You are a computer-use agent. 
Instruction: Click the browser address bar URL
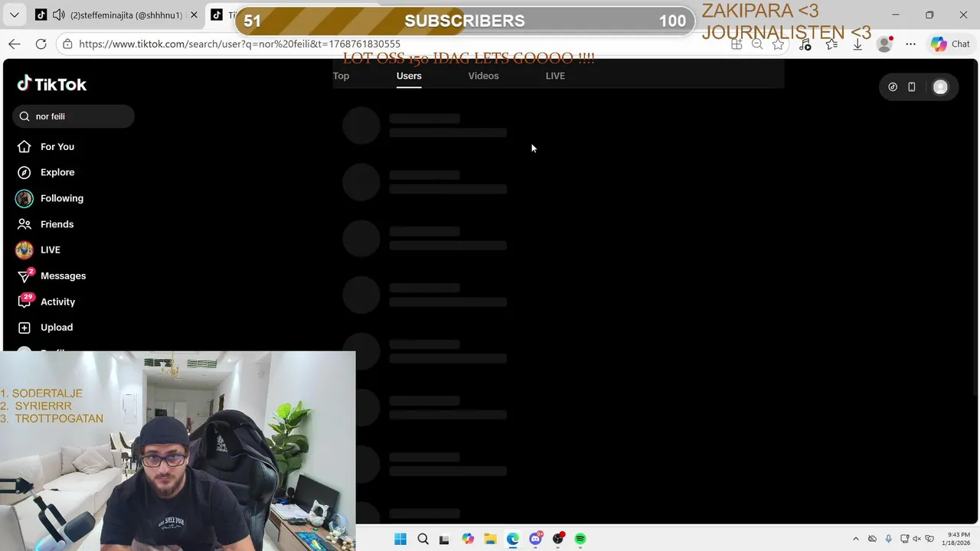click(240, 44)
